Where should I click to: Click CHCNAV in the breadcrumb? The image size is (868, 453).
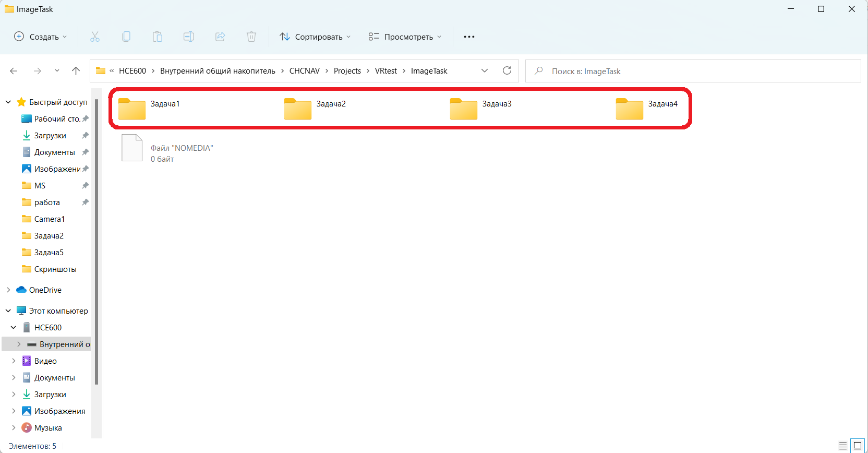pos(305,71)
